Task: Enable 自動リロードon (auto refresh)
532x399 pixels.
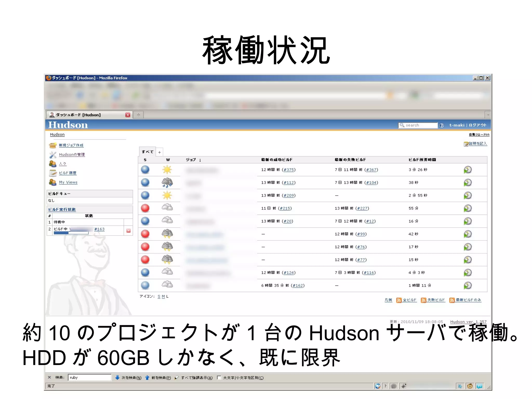Action: [479, 135]
